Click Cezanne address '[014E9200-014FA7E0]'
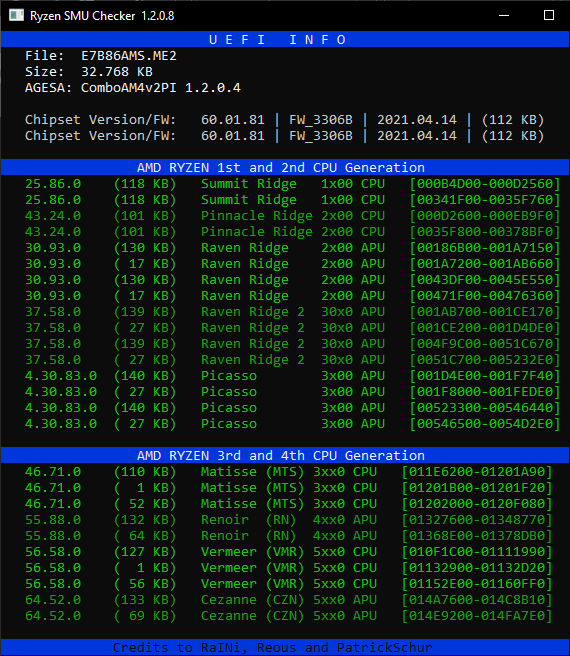The image size is (570, 656). (477, 616)
